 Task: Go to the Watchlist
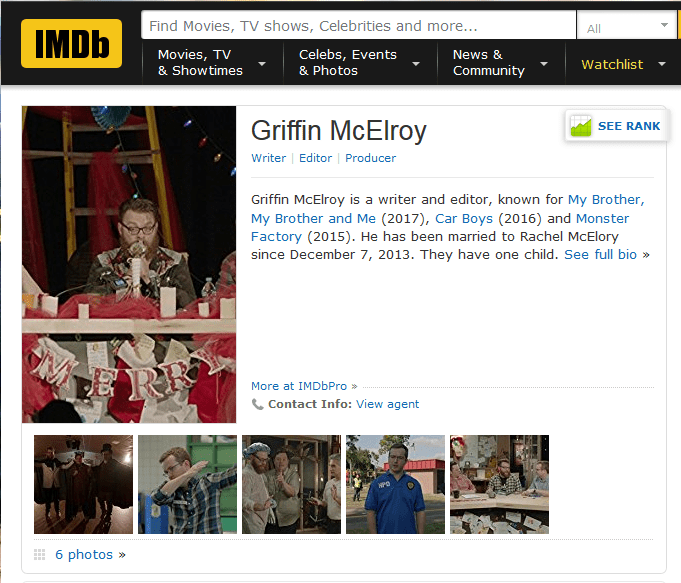pos(612,64)
